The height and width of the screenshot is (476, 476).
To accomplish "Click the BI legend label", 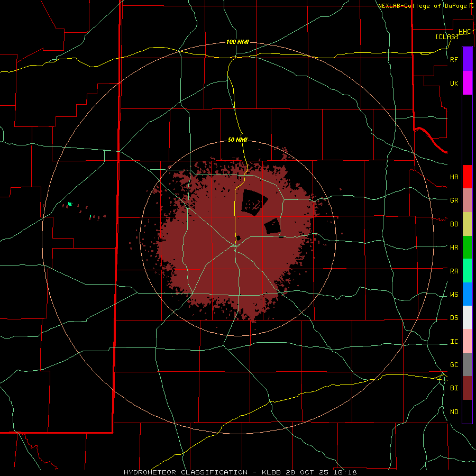I will pyautogui.click(x=454, y=388).
